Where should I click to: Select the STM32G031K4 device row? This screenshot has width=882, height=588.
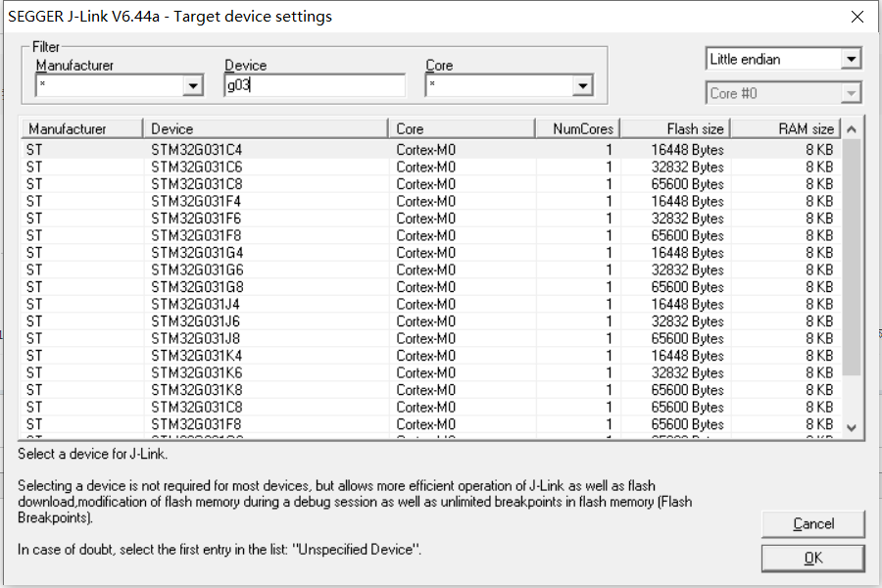click(430, 356)
